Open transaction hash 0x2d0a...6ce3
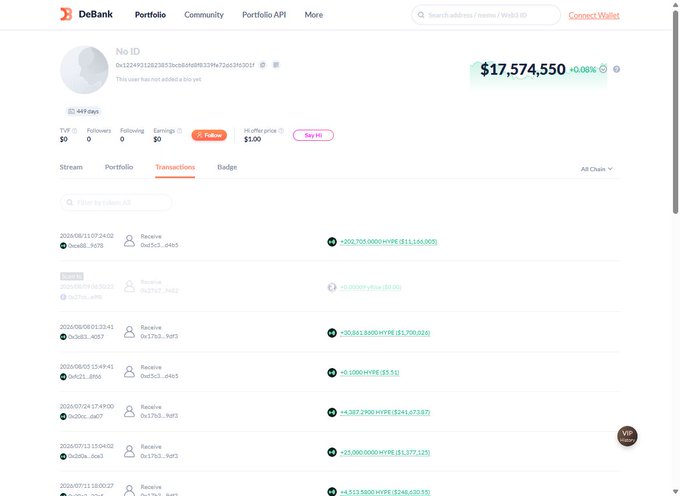The width and height of the screenshot is (680, 496). (x=86, y=456)
